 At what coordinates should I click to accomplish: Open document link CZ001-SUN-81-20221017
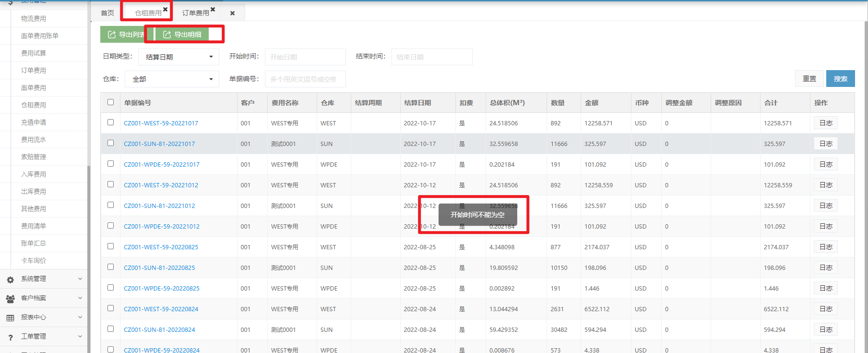tap(159, 144)
